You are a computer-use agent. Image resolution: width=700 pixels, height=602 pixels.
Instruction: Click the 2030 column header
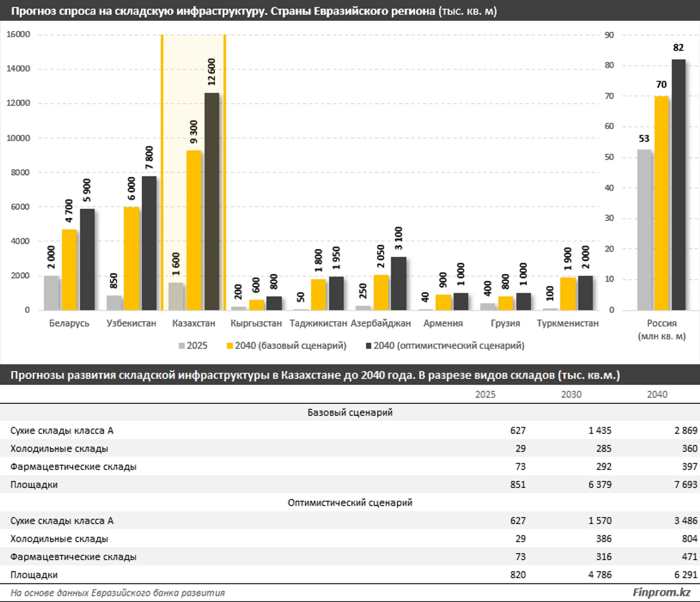click(571, 394)
